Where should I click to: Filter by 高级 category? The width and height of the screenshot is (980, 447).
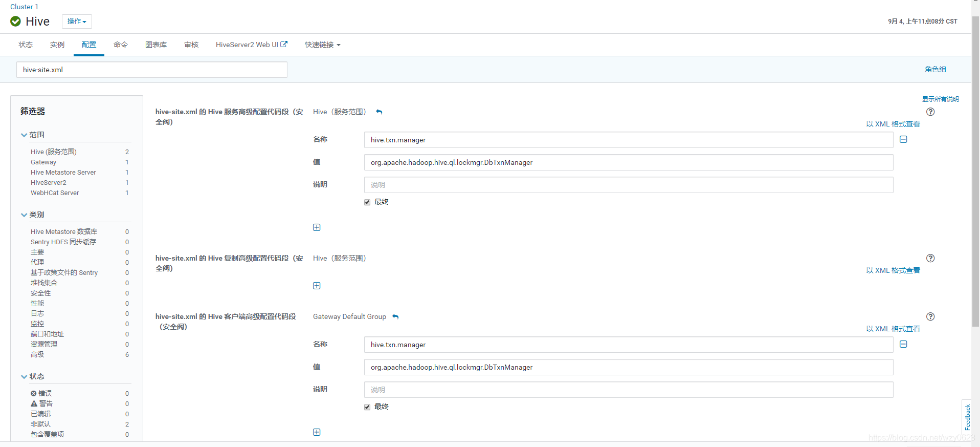37,354
